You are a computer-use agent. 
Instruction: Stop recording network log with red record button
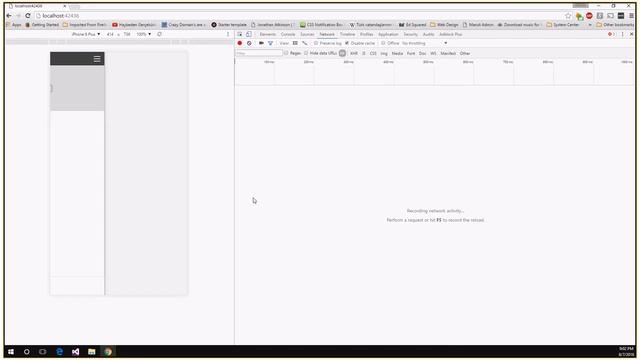click(240, 43)
